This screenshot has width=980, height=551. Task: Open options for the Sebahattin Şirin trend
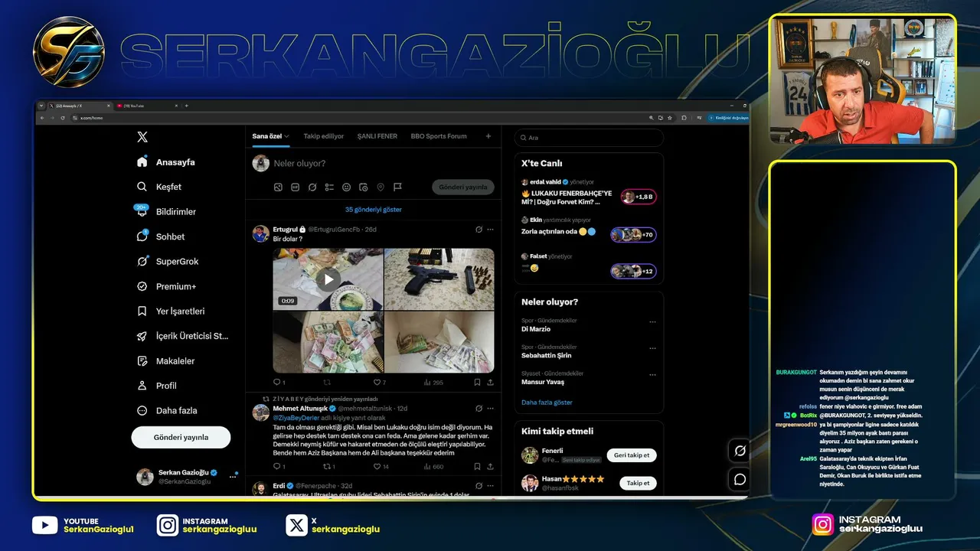point(652,348)
